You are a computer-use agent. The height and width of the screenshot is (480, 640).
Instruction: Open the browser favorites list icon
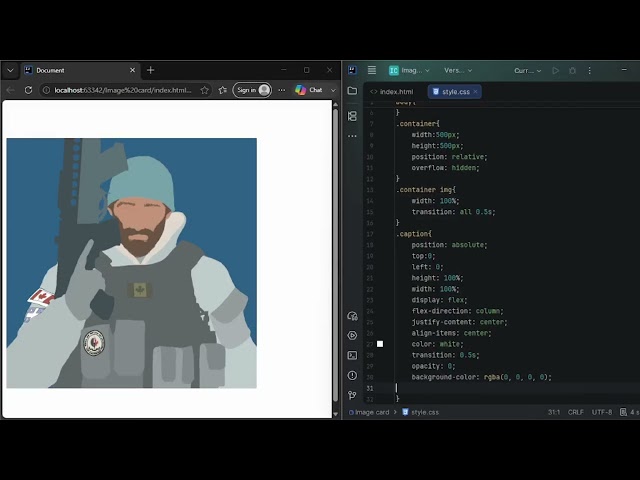[x=222, y=90]
